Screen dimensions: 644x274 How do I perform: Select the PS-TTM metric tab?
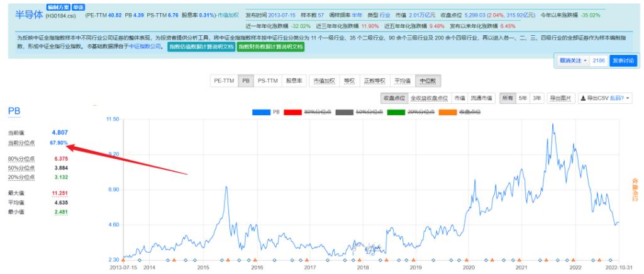[x=267, y=81]
